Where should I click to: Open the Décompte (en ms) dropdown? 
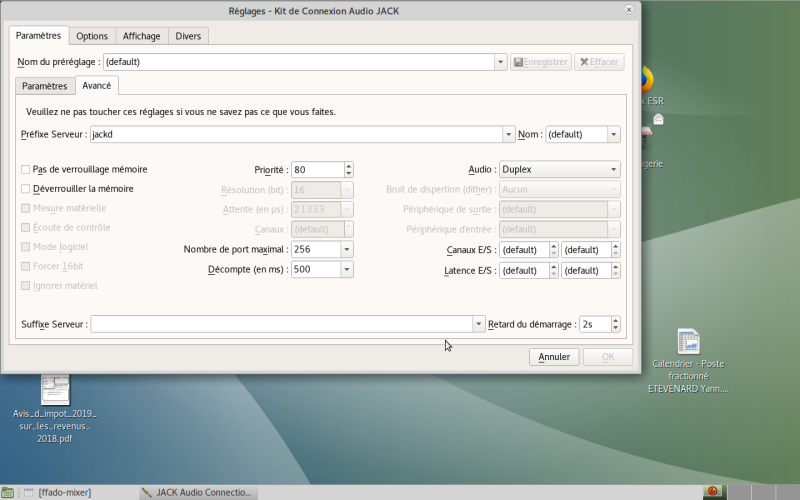pos(347,270)
